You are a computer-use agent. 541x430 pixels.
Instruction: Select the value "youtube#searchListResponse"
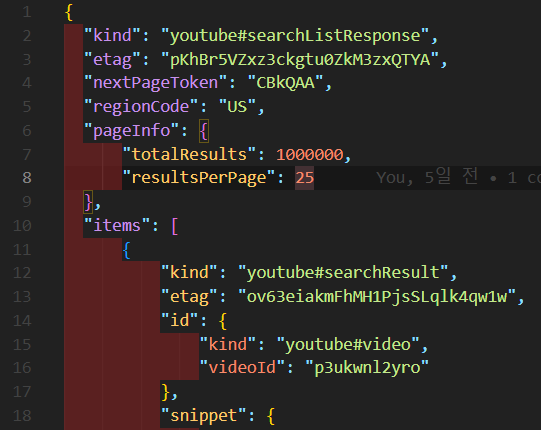point(295,36)
